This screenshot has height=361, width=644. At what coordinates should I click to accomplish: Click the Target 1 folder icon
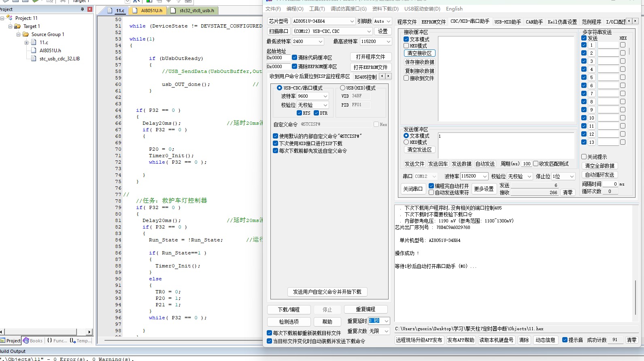pyautogui.click(x=17, y=26)
